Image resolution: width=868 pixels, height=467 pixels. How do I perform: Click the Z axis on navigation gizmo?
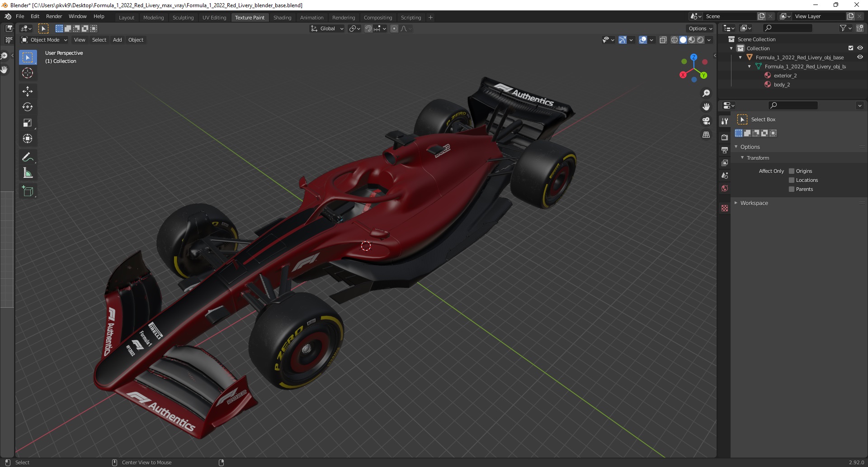(693, 57)
